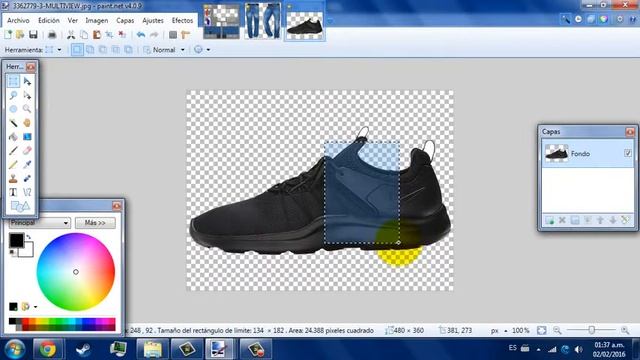Click the Redo arrow icon
640x360 pixels.
click(154, 35)
